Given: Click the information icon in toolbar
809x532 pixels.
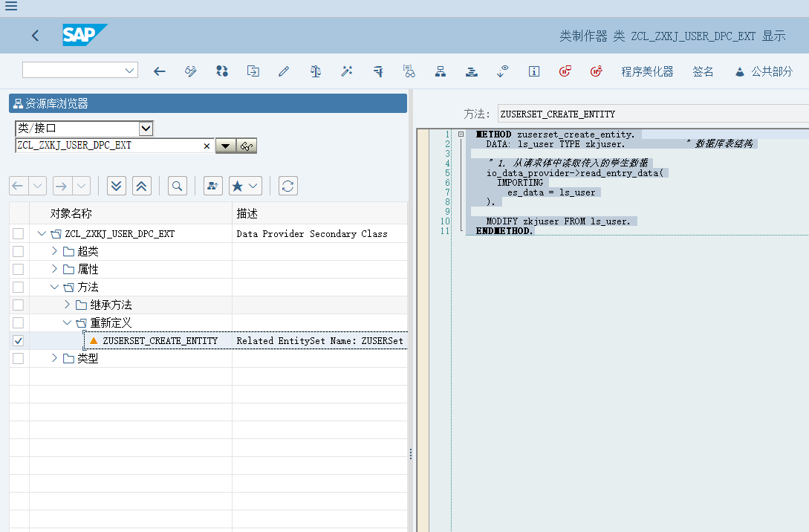Looking at the screenshot, I should tap(534, 71).
